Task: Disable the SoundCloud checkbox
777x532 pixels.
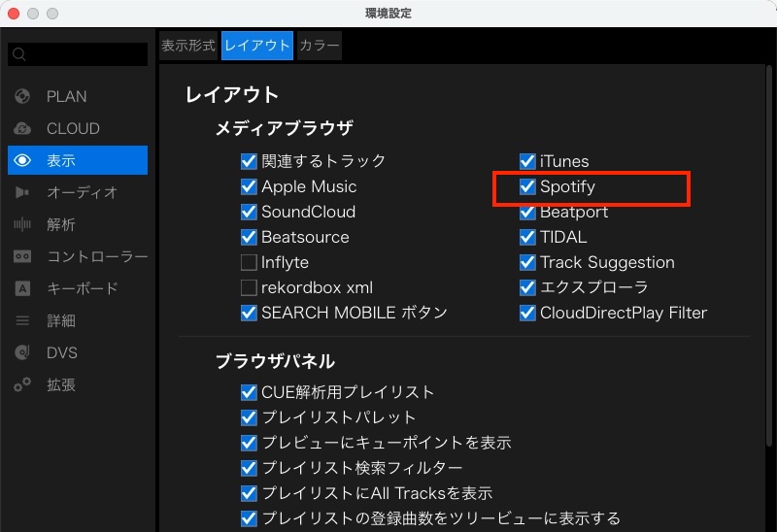Action: tap(249, 212)
